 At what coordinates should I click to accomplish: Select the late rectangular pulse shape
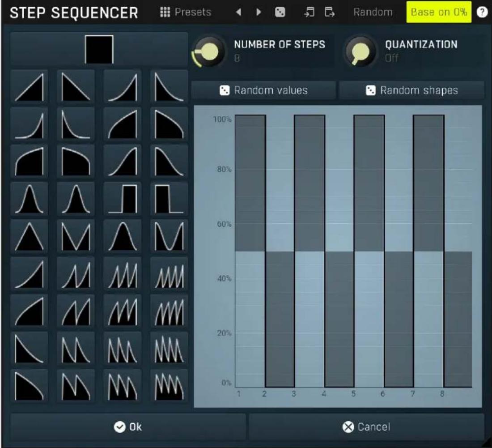(123, 199)
